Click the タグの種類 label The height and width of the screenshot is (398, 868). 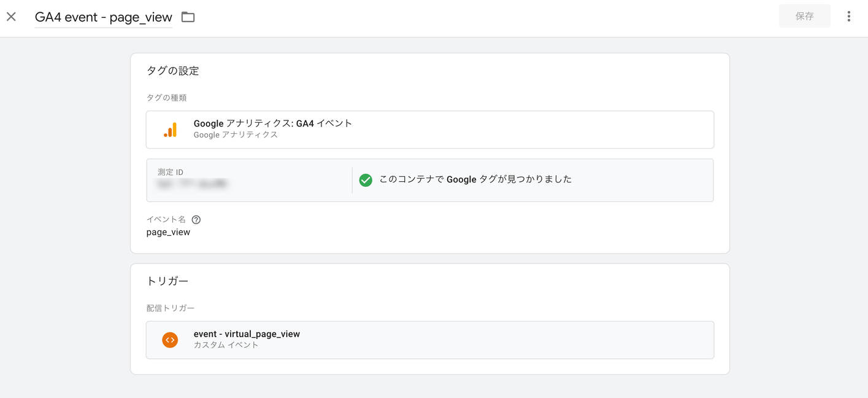click(166, 98)
